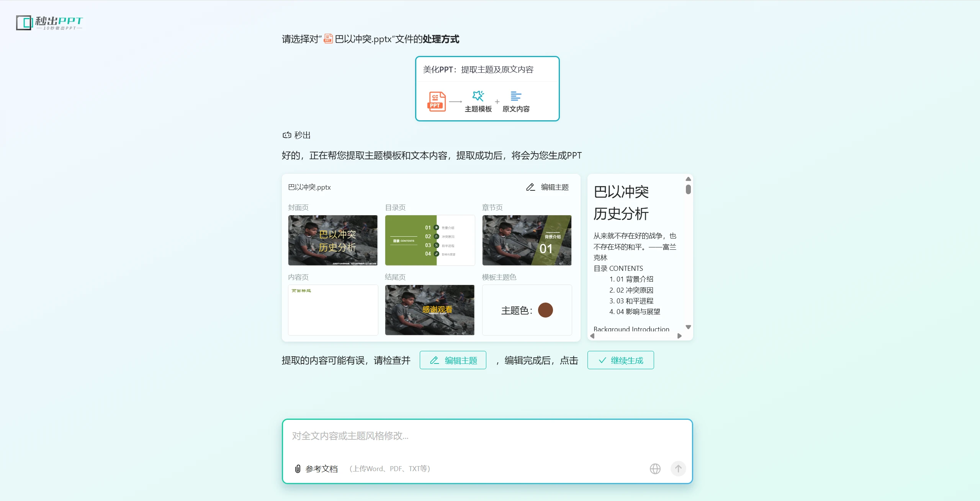Click the 历史分析 heading in text preview
The image size is (980, 501).
coord(621,214)
